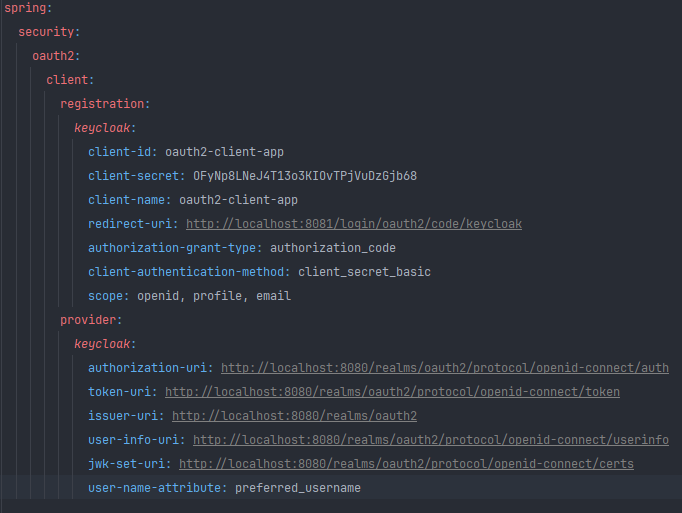Click the client-id key
The width and height of the screenshot is (682, 513).
[x=120, y=151]
